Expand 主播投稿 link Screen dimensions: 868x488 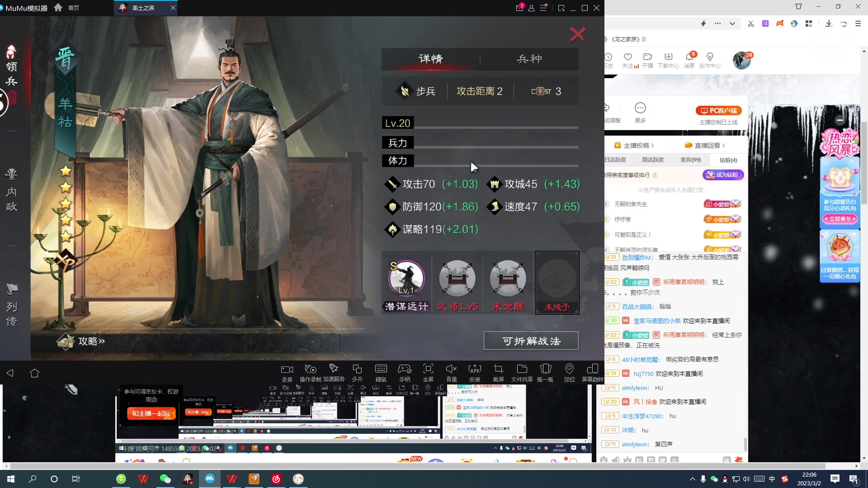[x=634, y=145]
